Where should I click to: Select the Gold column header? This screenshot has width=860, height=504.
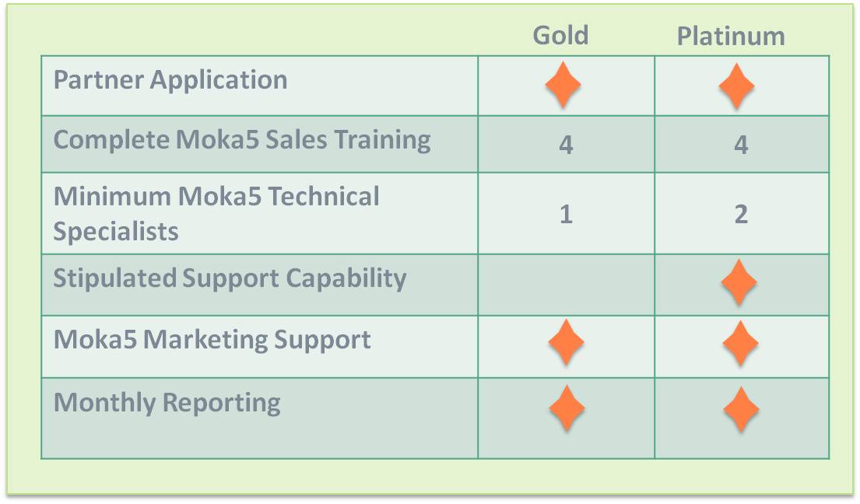tap(560, 36)
